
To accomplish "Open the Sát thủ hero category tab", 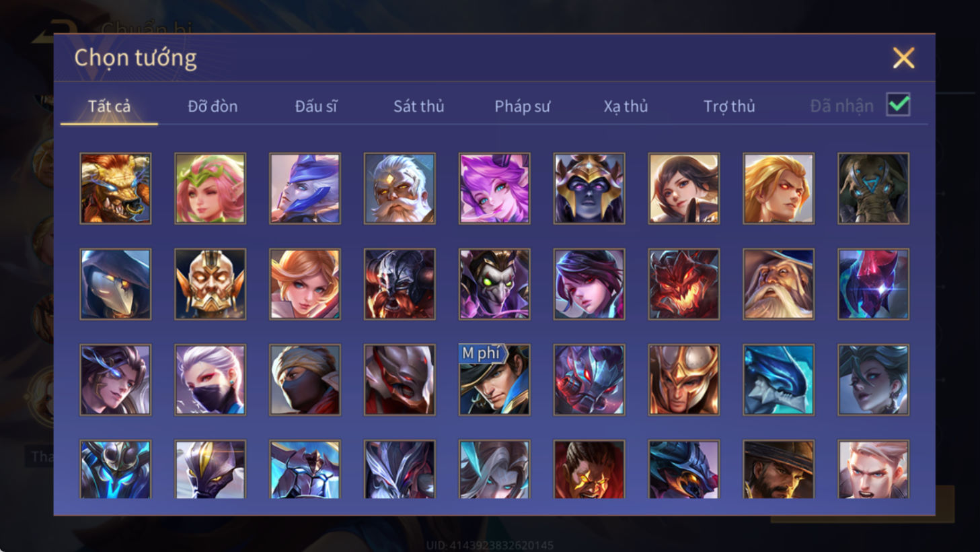I will (x=418, y=106).
